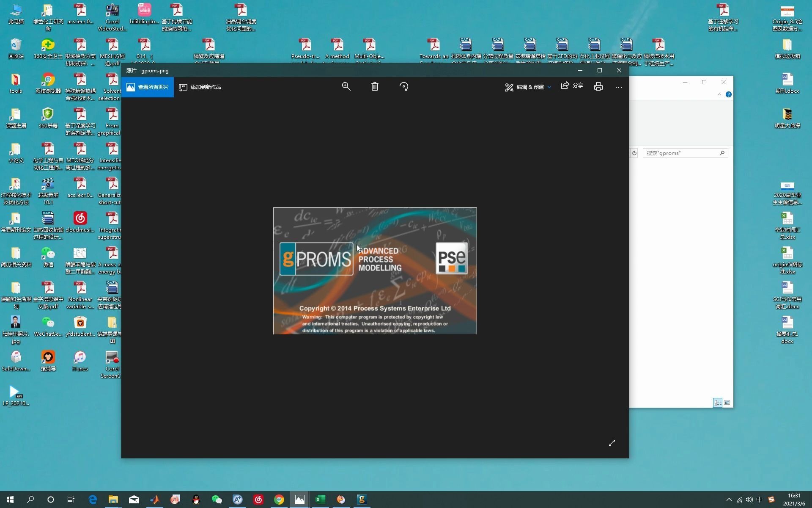
Task: Click Add to new creation
Action: 200,87
